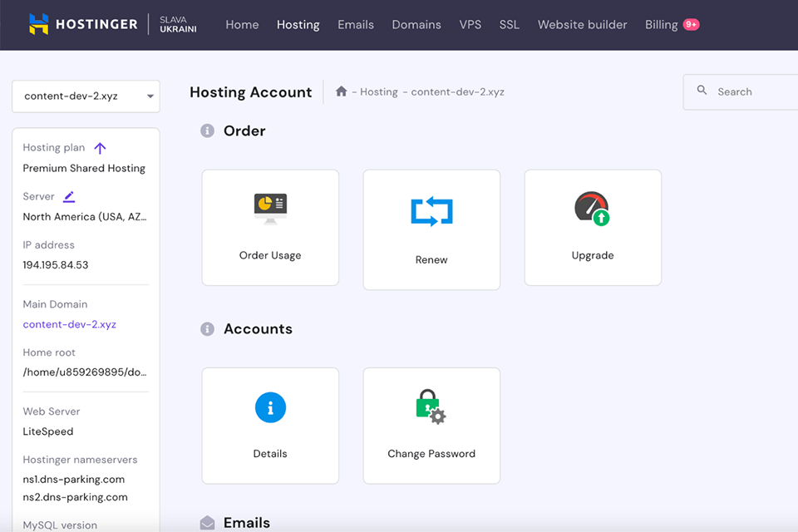Click the Upgrade speedometer icon
The width and height of the screenshot is (798, 532).
pyautogui.click(x=592, y=209)
